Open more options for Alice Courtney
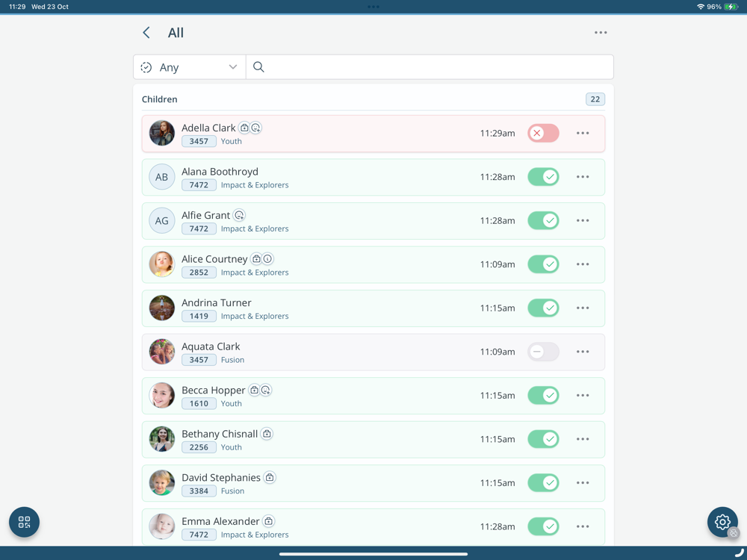The image size is (747, 560). (583, 264)
